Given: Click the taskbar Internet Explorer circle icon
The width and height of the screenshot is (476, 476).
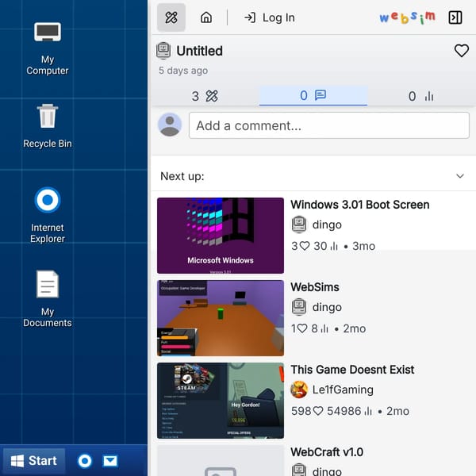Looking at the screenshot, I should [x=85, y=461].
